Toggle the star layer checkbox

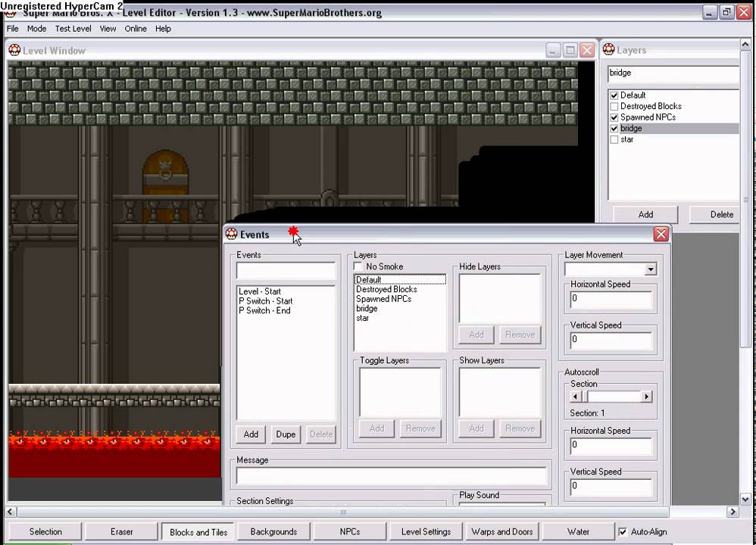[x=614, y=140]
